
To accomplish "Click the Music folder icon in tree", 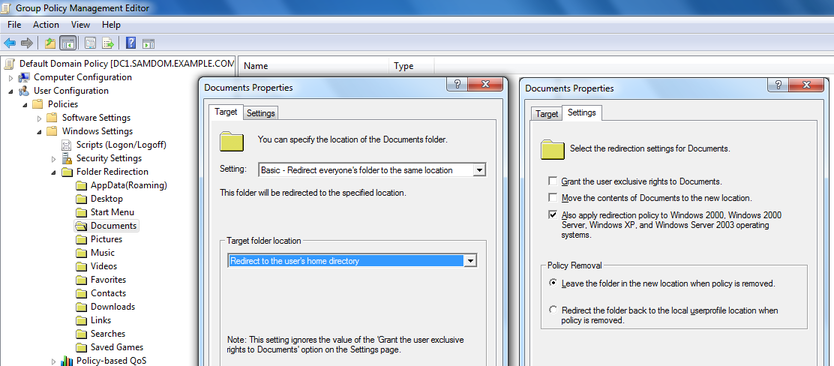I will [x=81, y=253].
